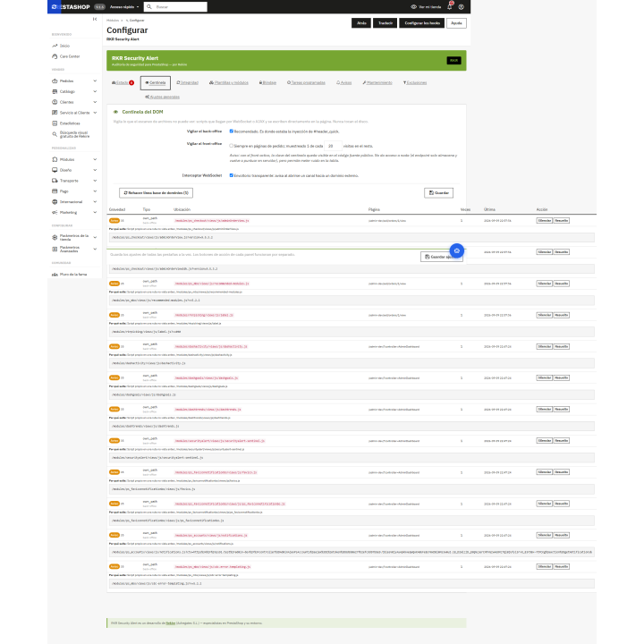Click the Módulos puzzle icon
Screen dimensions: 644x644
(x=55, y=159)
